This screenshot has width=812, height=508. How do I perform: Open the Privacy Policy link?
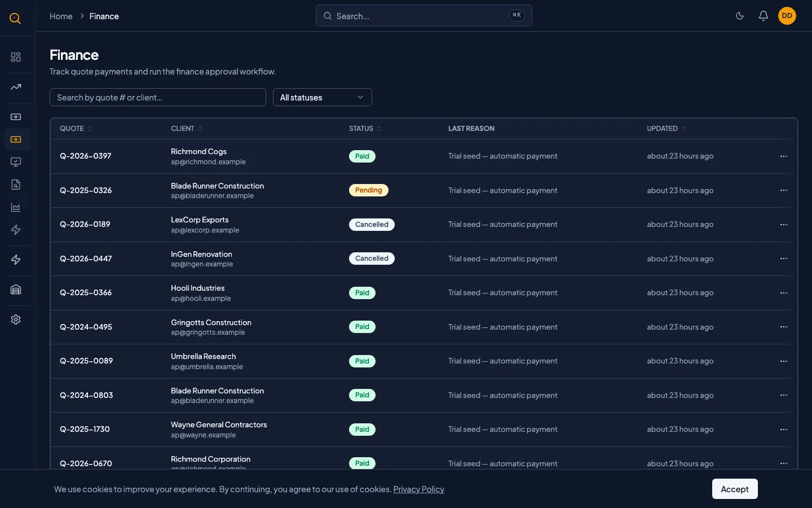pos(418,489)
